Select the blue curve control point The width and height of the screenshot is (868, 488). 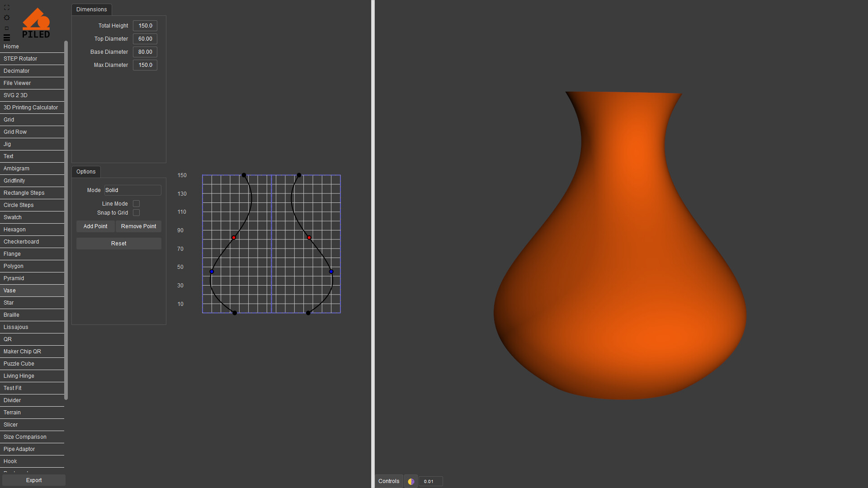point(212,272)
